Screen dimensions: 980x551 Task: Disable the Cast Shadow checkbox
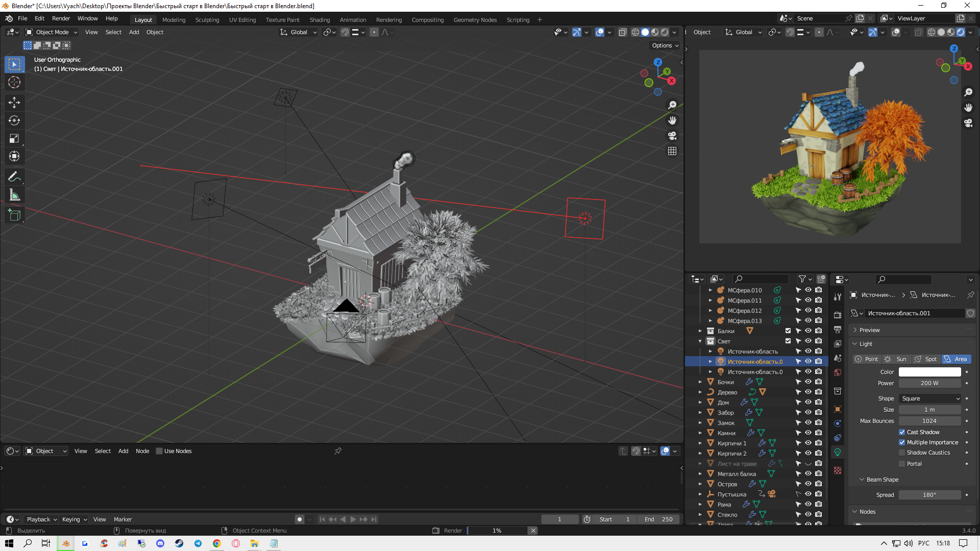[902, 432]
